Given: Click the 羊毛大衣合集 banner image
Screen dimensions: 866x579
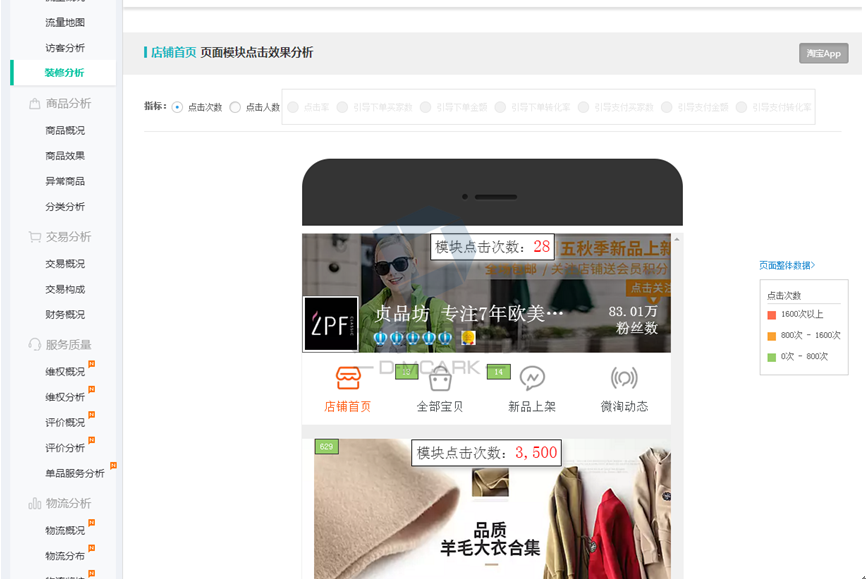Looking at the screenshot, I should click(492, 509).
